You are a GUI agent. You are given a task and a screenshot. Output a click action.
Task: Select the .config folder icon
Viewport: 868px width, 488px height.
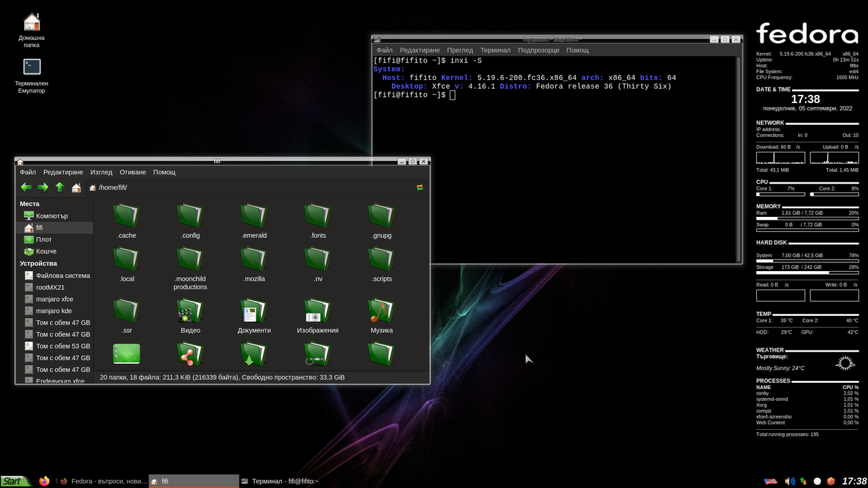tap(191, 216)
